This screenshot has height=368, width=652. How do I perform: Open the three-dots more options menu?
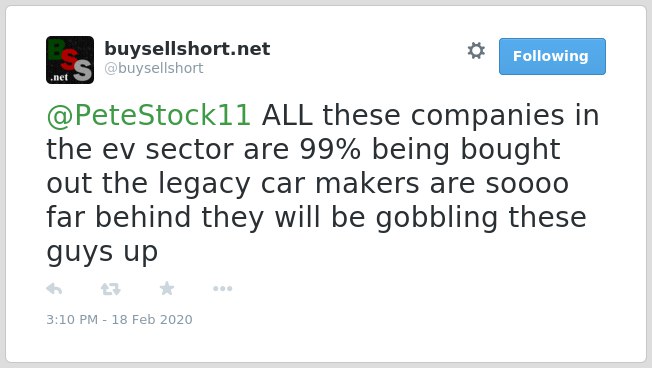[222, 289]
